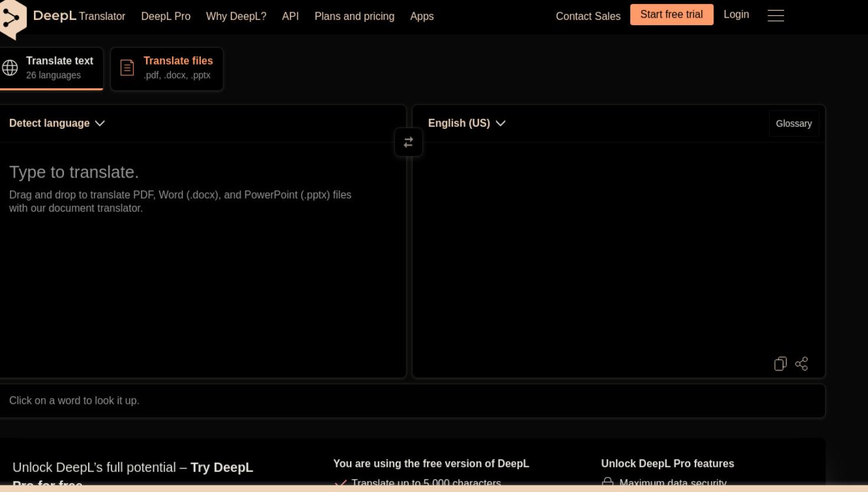Click the Login link

[x=736, y=15]
